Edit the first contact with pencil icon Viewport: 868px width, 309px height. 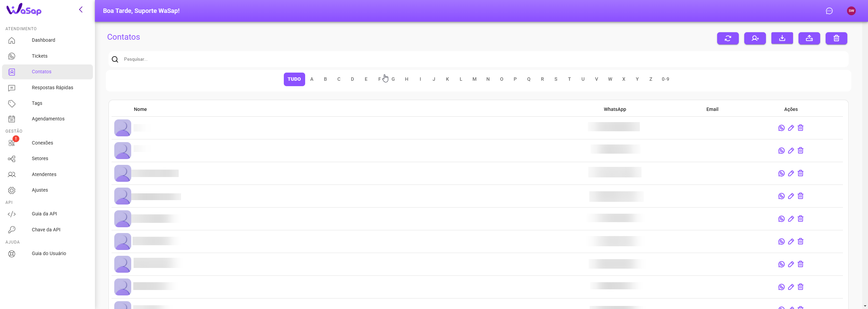pos(791,128)
